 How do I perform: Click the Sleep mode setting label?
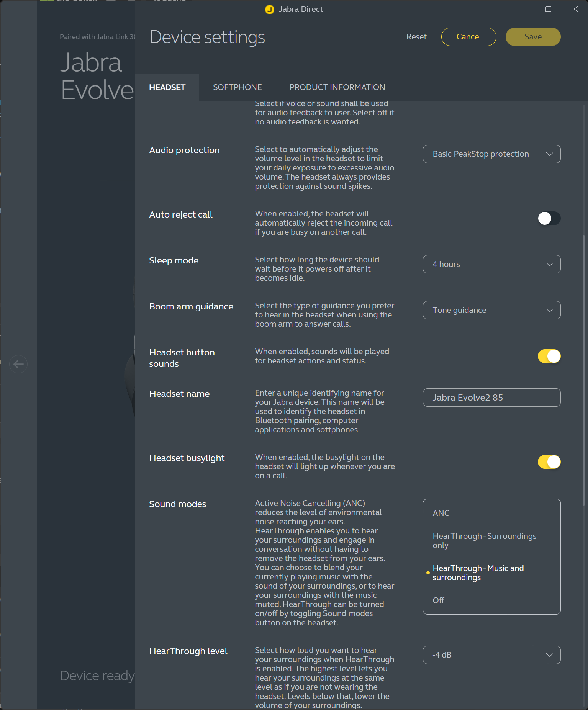click(174, 260)
